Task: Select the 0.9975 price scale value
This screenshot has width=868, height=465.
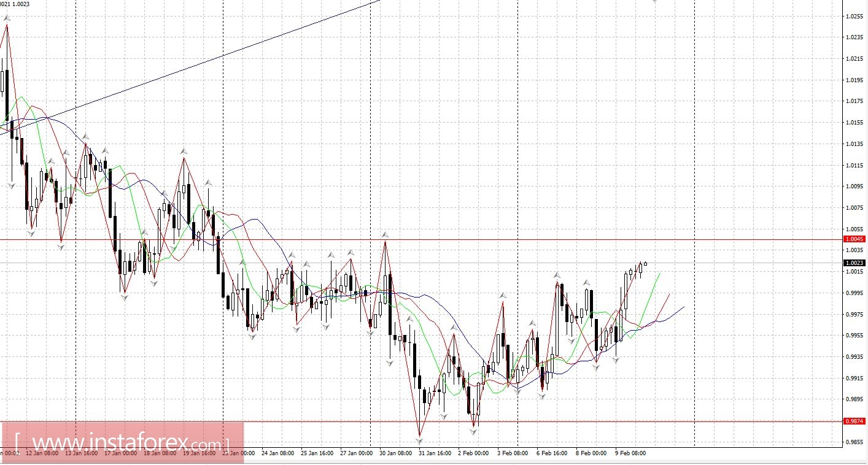Action: 854,315
